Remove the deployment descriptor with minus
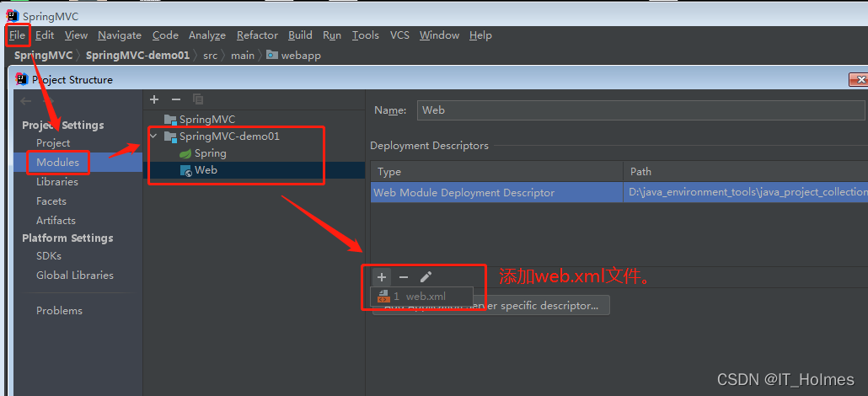This screenshot has height=396, width=868. [x=404, y=277]
